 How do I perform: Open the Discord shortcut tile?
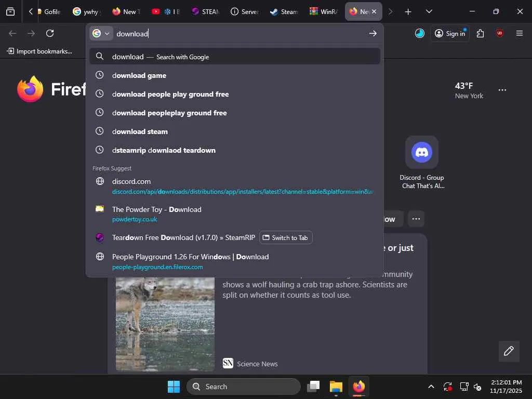(x=422, y=163)
